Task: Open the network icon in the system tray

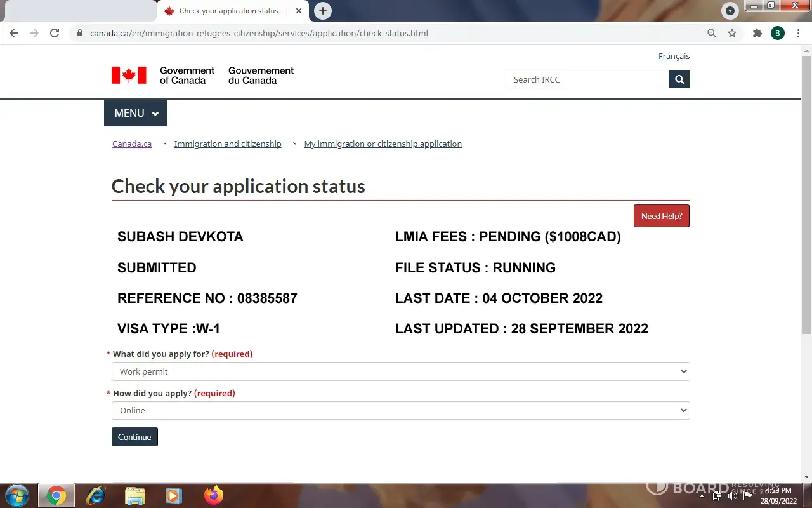Action: [x=717, y=496]
